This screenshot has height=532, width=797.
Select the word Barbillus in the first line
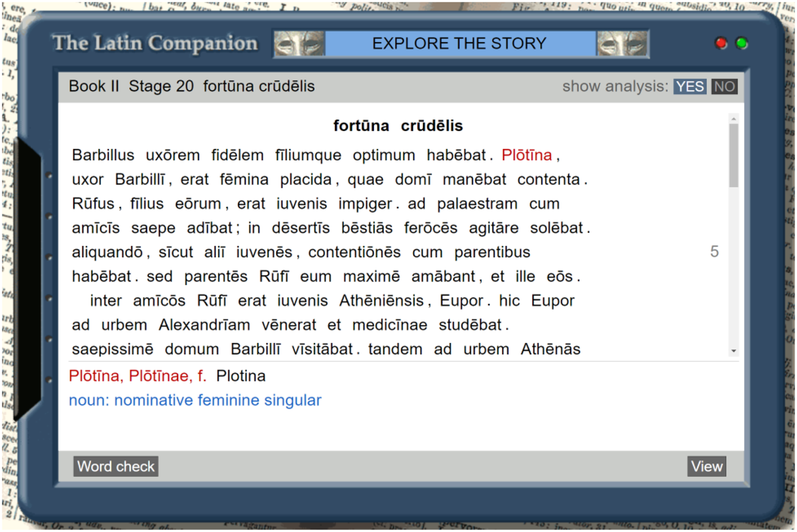coord(103,155)
